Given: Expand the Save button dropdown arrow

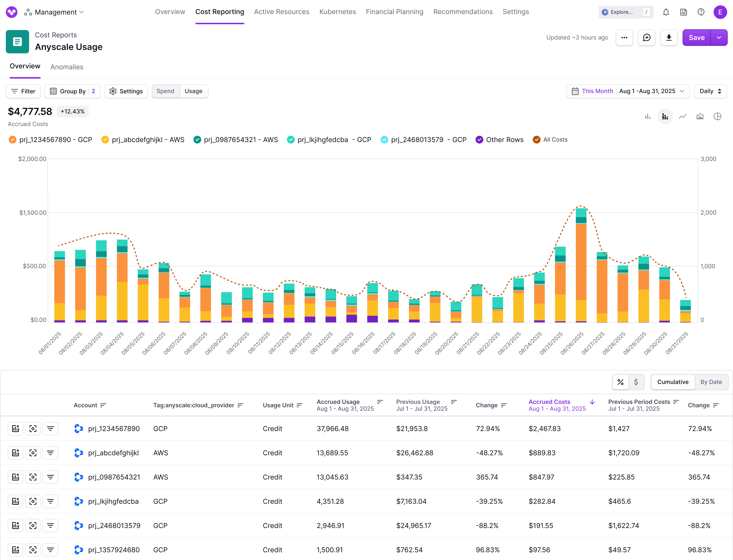Looking at the screenshot, I should point(719,38).
